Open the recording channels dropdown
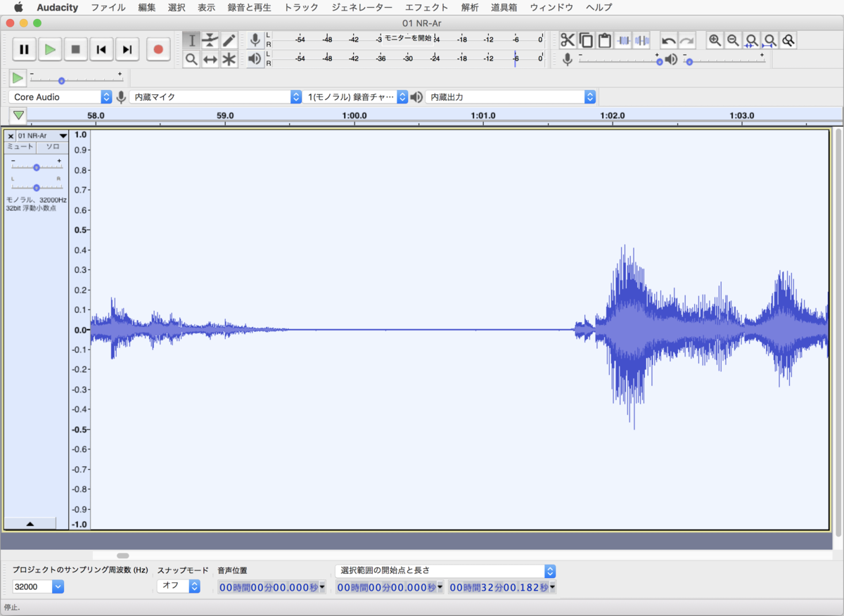Viewport: 844px width, 616px height. [x=357, y=97]
